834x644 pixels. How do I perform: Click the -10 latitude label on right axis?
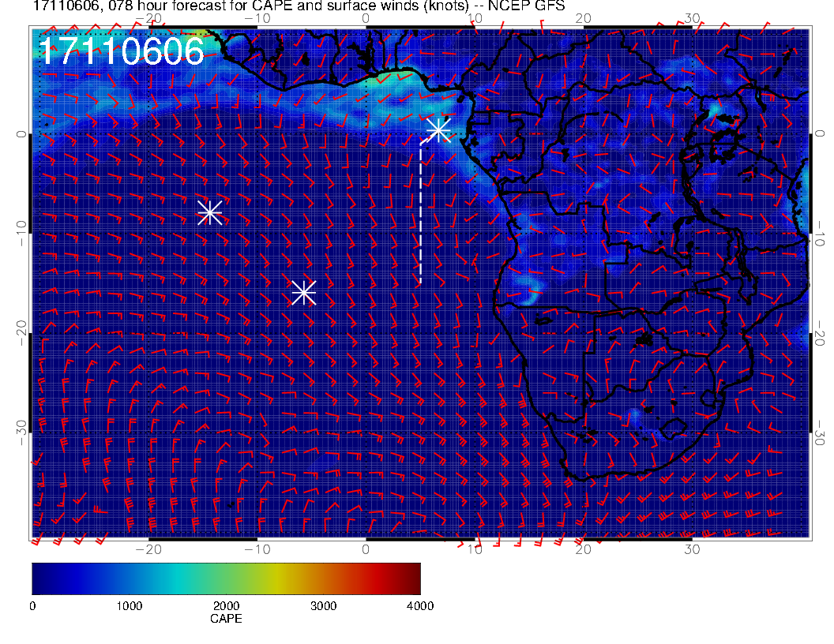pyautogui.click(x=820, y=234)
